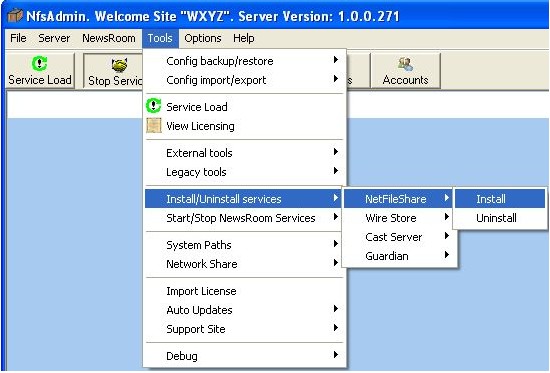Choose Install for NetFileShare

[500, 199]
